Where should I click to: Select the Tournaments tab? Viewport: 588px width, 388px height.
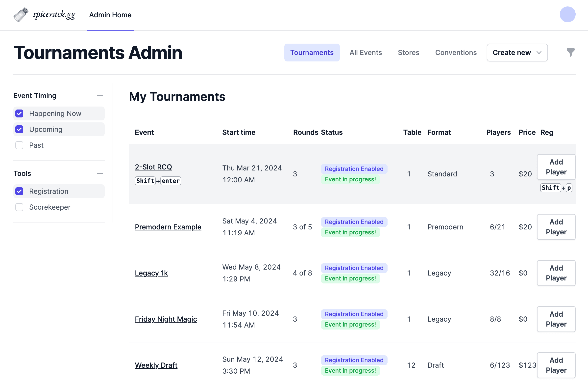[312, 52]
